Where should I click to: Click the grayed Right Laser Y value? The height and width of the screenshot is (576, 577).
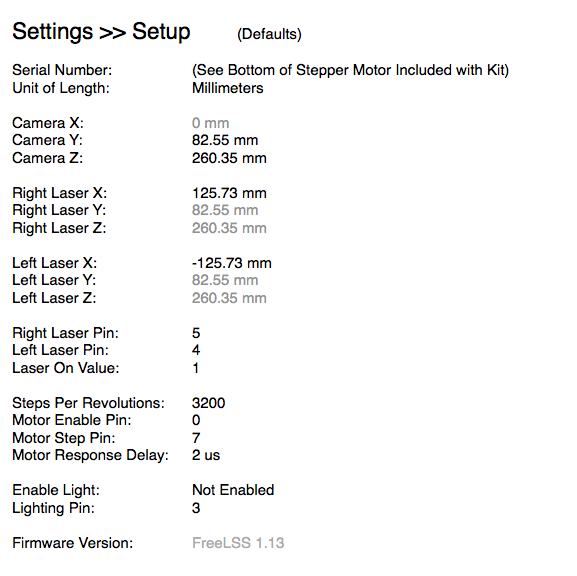225,210
